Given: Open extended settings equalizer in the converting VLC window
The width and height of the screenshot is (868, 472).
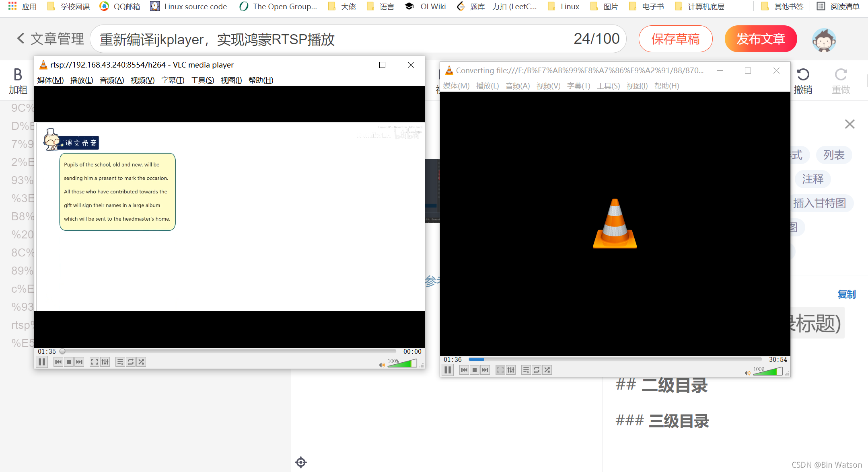Looking at the screenshot, I should (x=511, y=370).
